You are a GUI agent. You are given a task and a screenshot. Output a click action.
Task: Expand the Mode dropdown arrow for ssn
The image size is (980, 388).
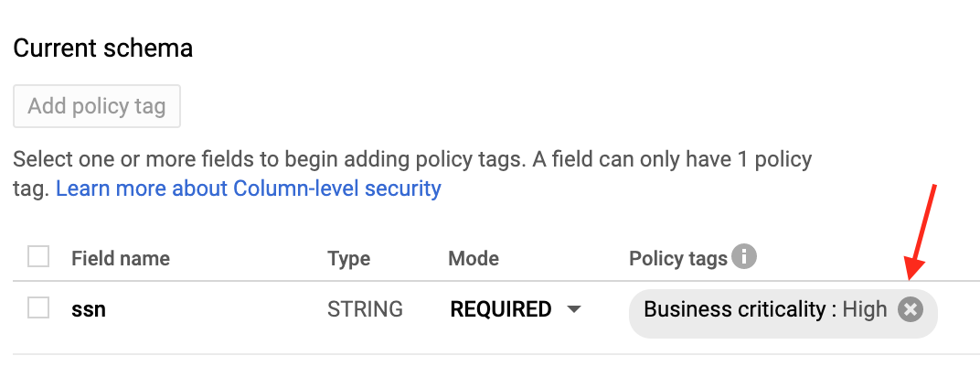(x=574, y=309)
